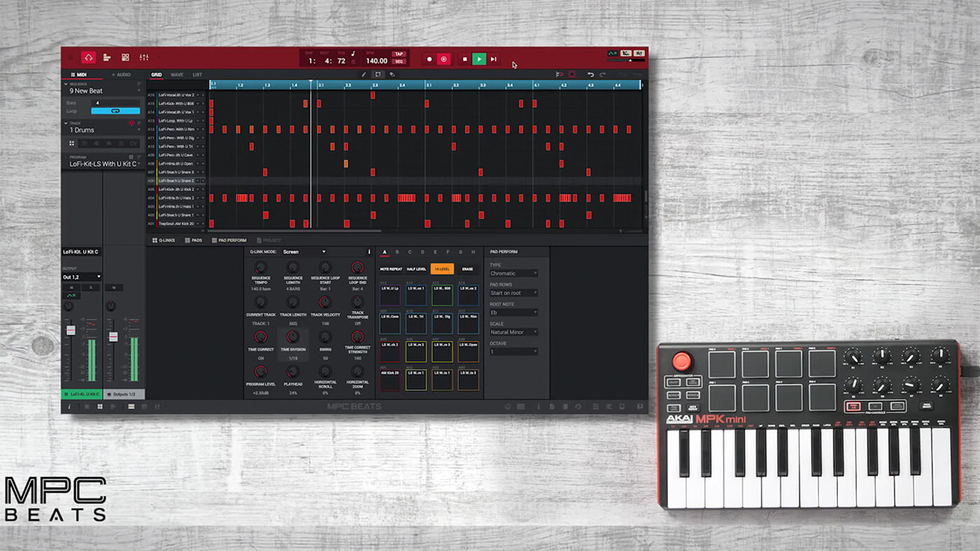The width and height of the screenshot is (980, 551).
Task: Toggle the Erase pad button
Action: [x=467, y=269]
